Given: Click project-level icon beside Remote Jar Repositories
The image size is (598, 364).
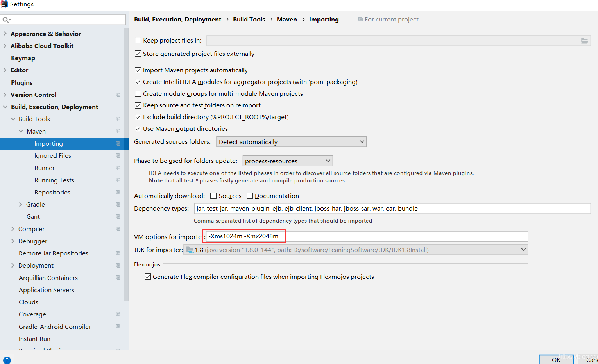Looking at the screenshot, I should pos(118,253).
